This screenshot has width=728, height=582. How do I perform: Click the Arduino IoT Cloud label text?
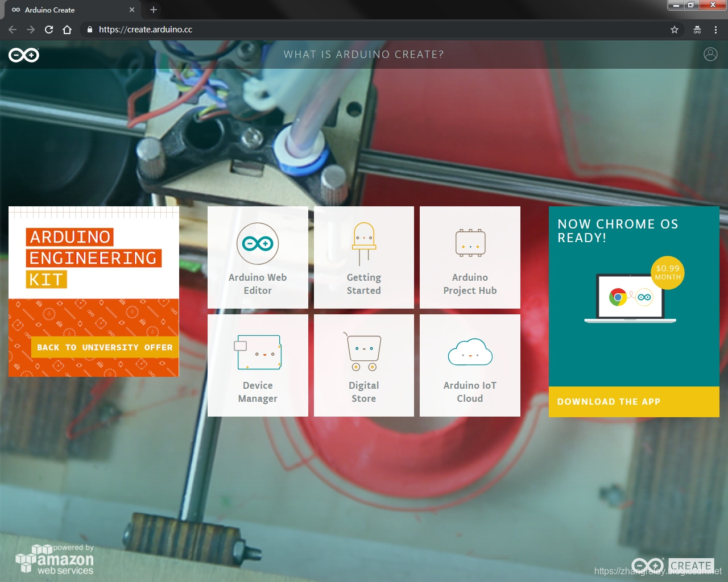pos(470,392)
